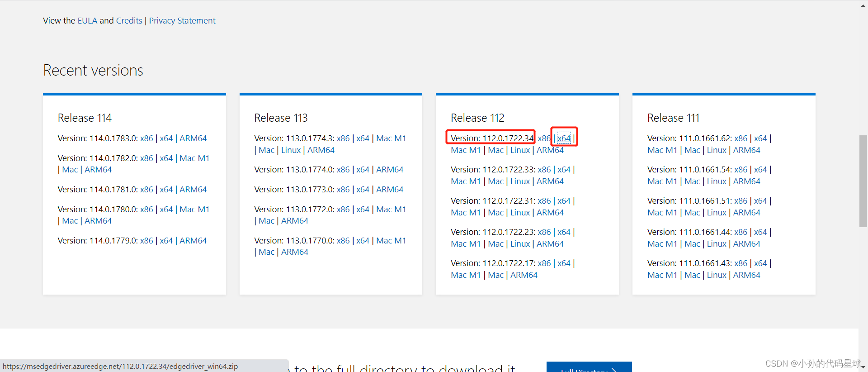Click the scrollbar up arrow
Viewport: 868px width, 372px height.
pos(863,5)
